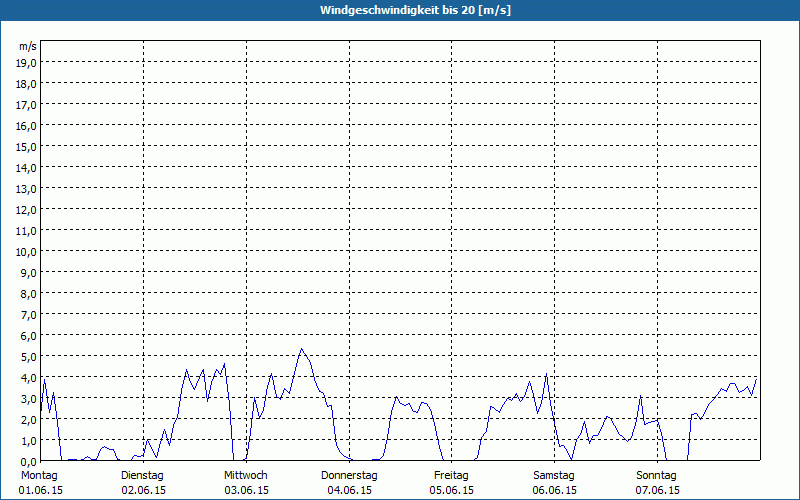Select the 17,0 y-axis label
Screen dimensions: 800x500
pyautogui.click(x=27, y=105)
